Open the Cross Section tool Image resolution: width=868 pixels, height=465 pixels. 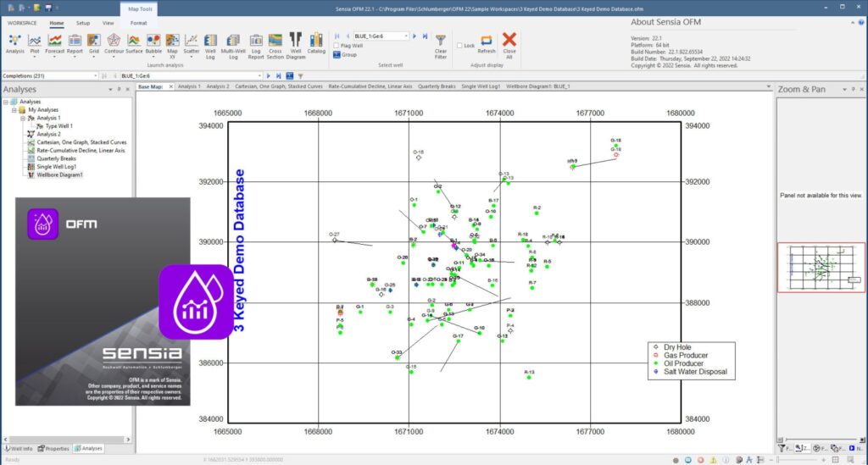click(x=275, y=43)
